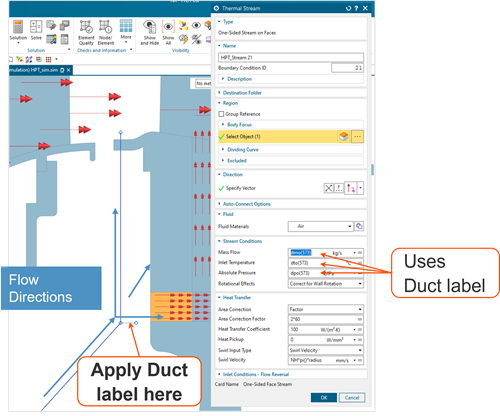Screen dimensions: 500x416
Task: Open the Solution calculator tool
Action: click(18, 31)
